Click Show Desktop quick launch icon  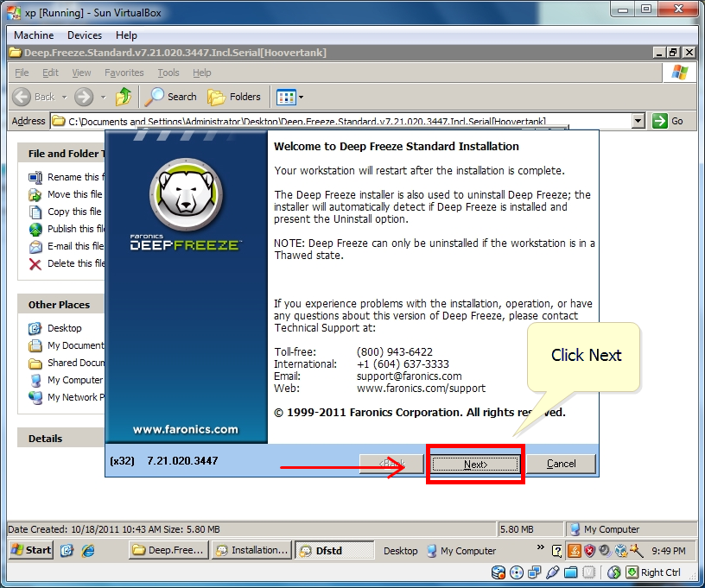coord(67,551)
